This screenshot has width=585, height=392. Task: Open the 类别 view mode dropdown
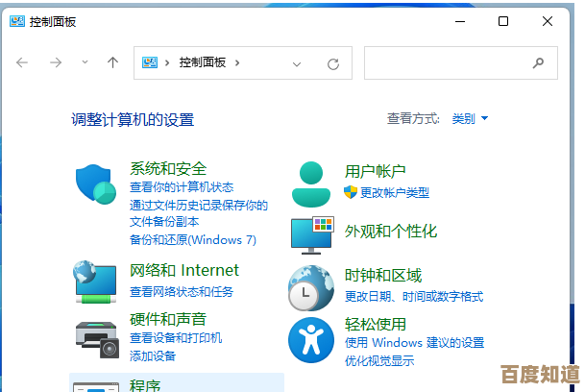[x=470, y=119]
